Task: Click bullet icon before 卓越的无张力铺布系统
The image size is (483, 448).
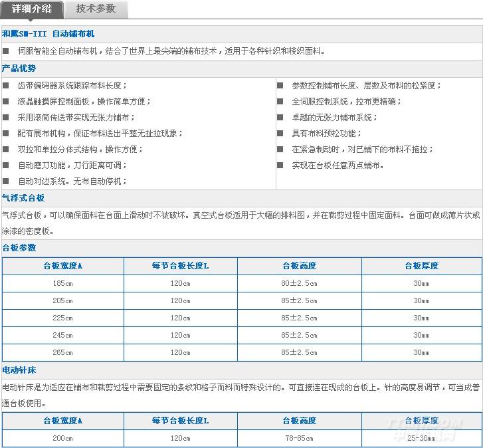Action: click(280, 118)
